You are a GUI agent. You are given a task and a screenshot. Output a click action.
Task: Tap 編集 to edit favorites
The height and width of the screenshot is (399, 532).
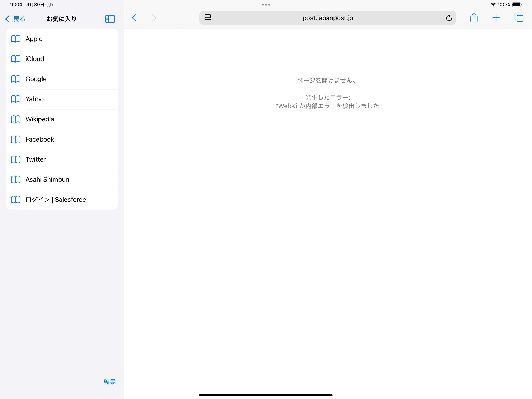pyautogui.click(x=110, y=381)
